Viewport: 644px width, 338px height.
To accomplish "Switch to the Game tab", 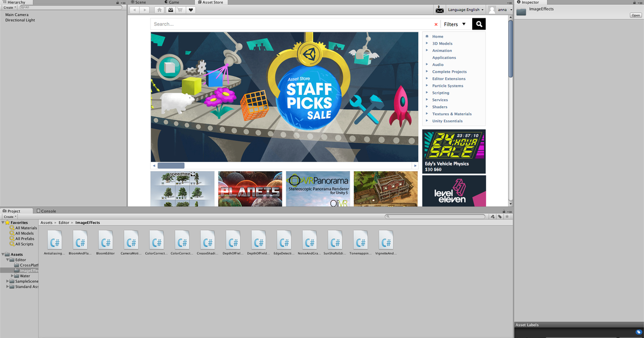I will pos(171,2).
